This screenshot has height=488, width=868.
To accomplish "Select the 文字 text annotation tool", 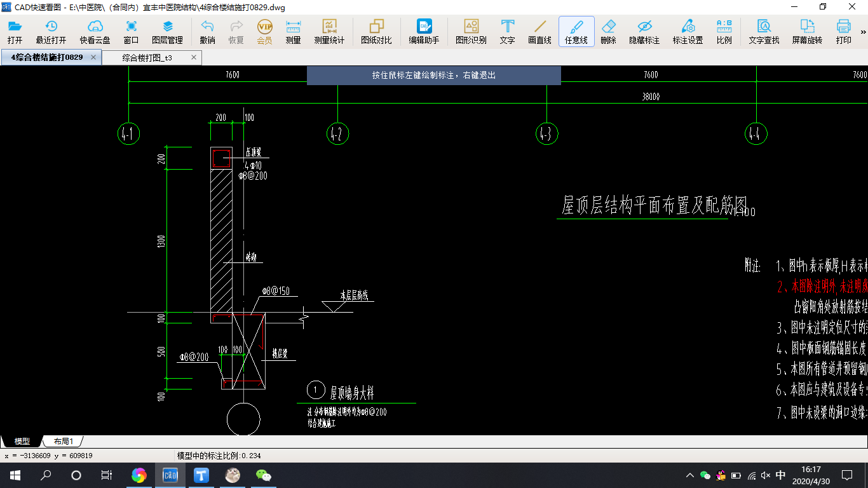I will click(507, 32).
